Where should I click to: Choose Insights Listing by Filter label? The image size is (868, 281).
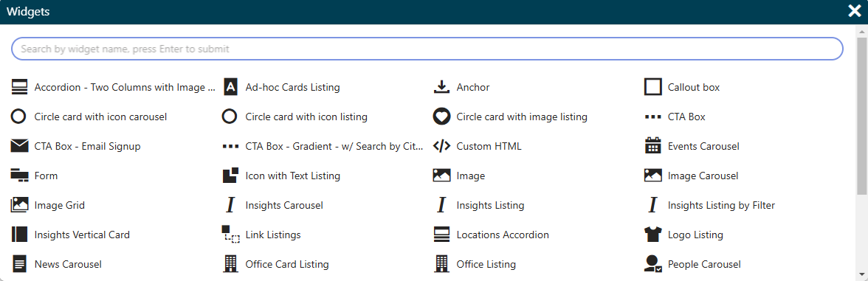tap(721, 205)
